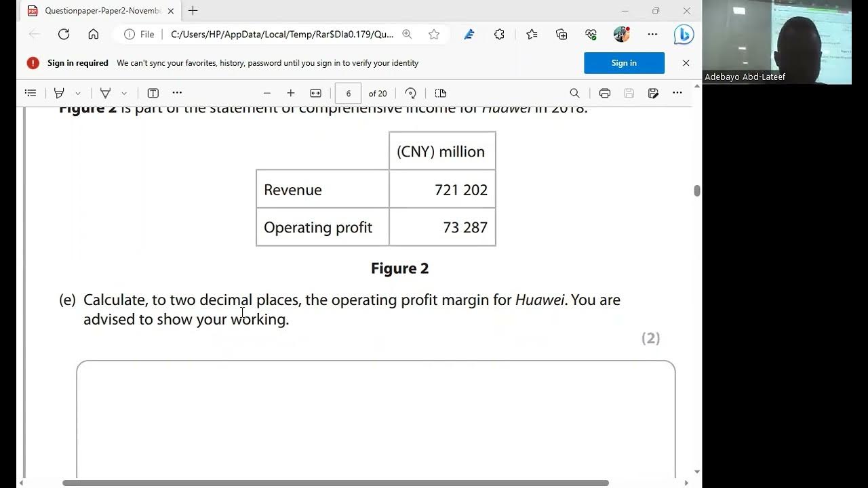Search within the PDF
Screen dimensions: 868x488
(574, 93)
